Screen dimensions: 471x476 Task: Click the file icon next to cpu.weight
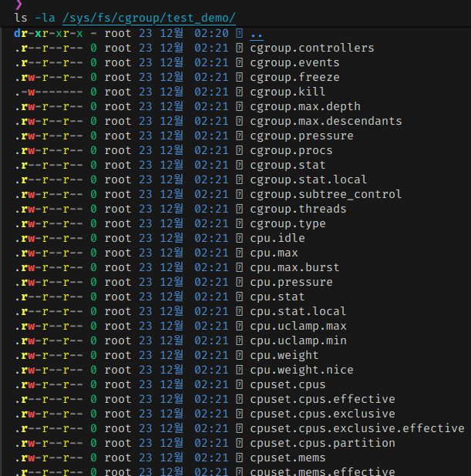[239, 356]
